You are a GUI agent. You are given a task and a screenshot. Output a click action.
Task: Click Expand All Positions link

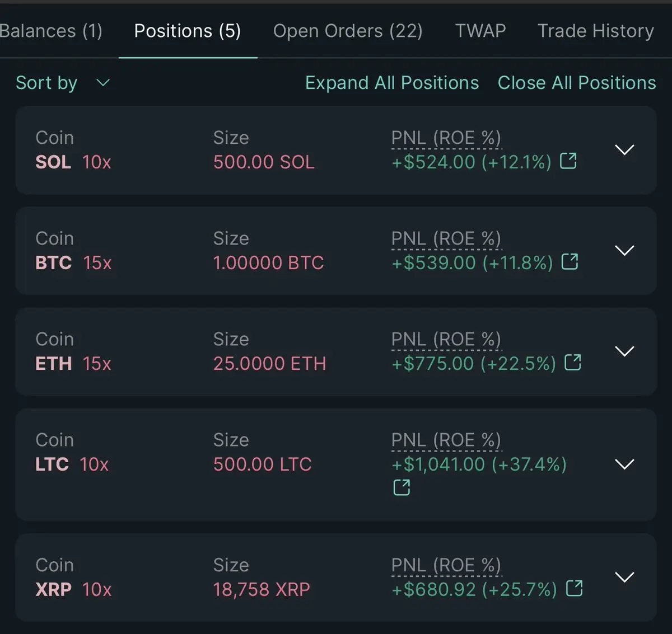tap(392, 83)
